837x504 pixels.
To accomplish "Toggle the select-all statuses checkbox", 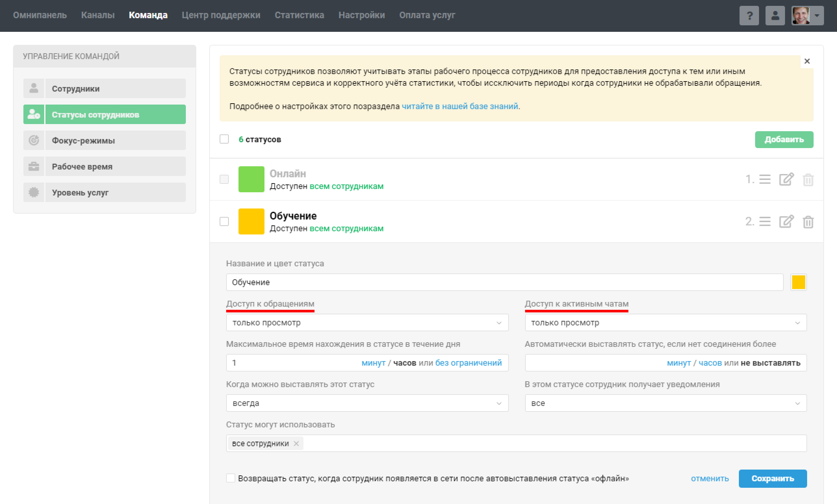I will click(x=224, y=139).
